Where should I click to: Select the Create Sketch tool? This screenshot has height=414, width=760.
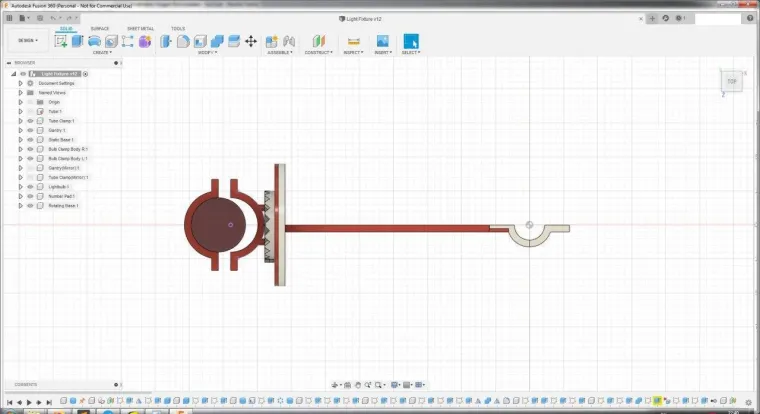point(61,41)
